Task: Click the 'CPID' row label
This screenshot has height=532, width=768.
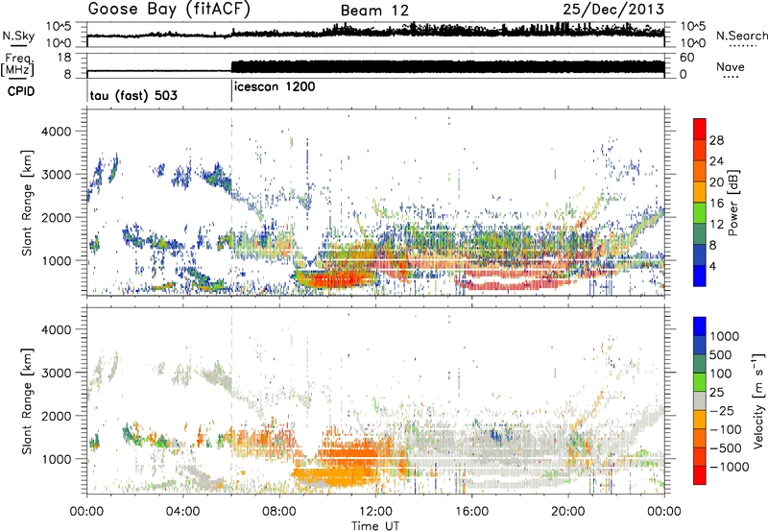Action: click(x=21, y=91)
